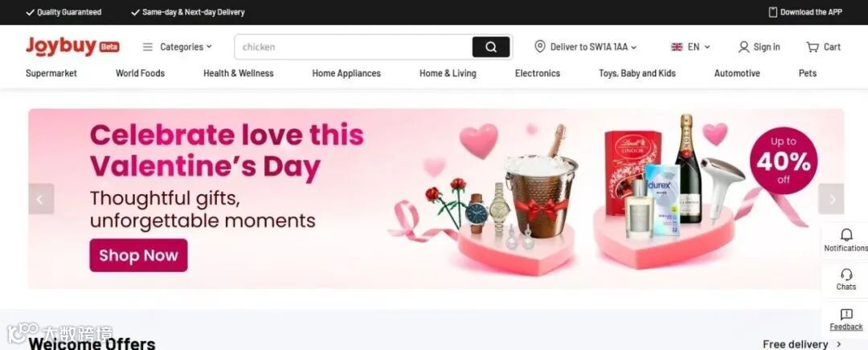This screenshot has height=350, width=868.
Task: Advance to next banner slide
Action: click(x=831, y=199)
